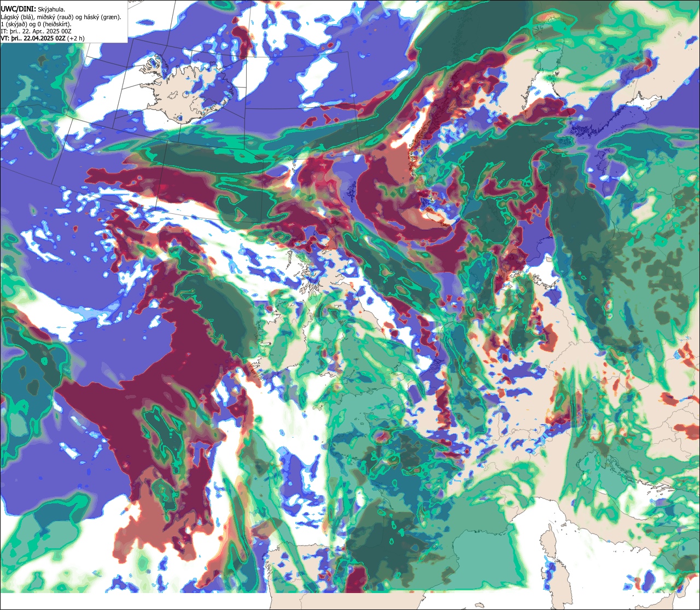Click the 'UWC/DINI: Skýjahula.' title text

33,9
